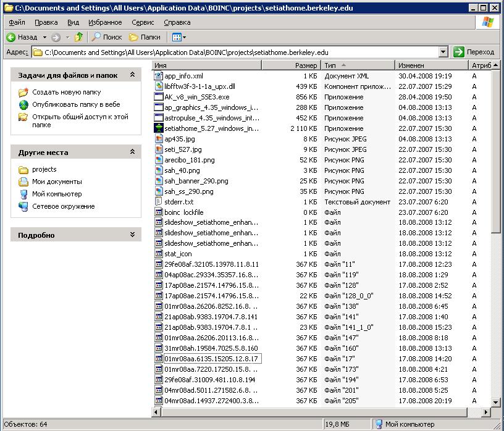
Task: Open 'Сетевое окружение' in side panel
Action: pos(63,206)
